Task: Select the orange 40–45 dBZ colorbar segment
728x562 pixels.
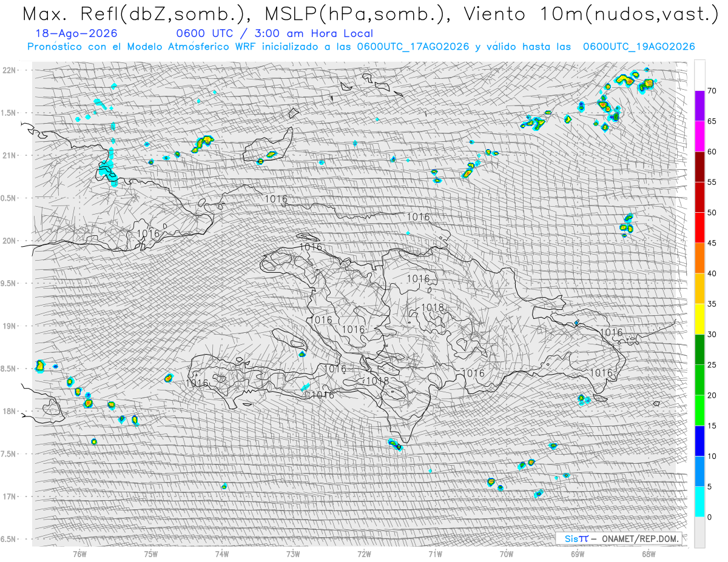Action: click(699, 258)
